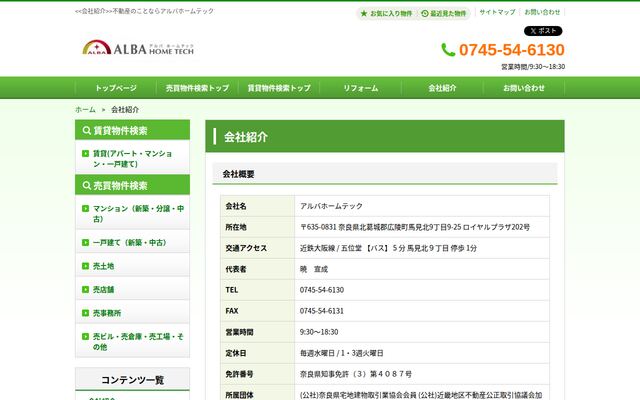This screenshot has width=640, height=400.
Task: Go to トップページ in the navigation bar
Action: (116, 88)
